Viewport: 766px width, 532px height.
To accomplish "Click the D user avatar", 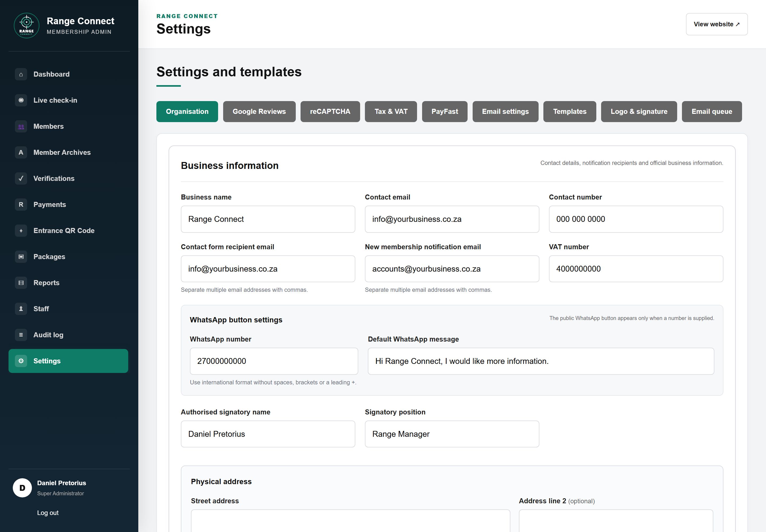I will pos(22,488).
